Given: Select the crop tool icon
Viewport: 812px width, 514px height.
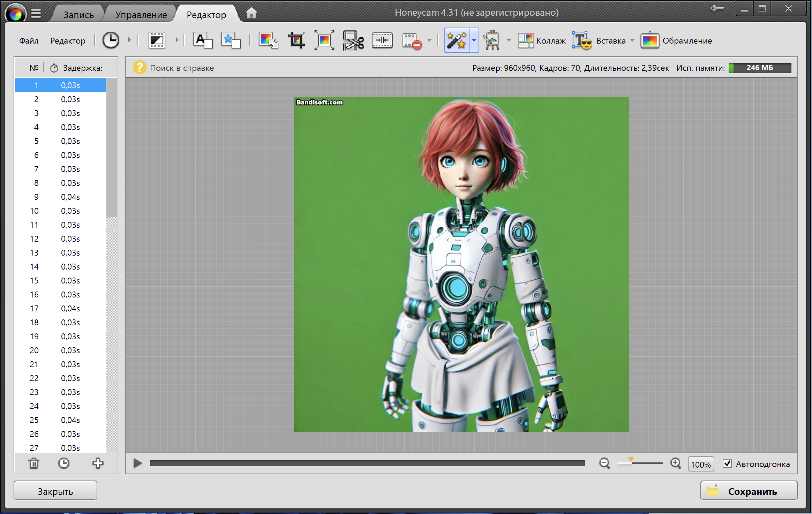Looking at the screenshot, I should [x=296, y=40].
